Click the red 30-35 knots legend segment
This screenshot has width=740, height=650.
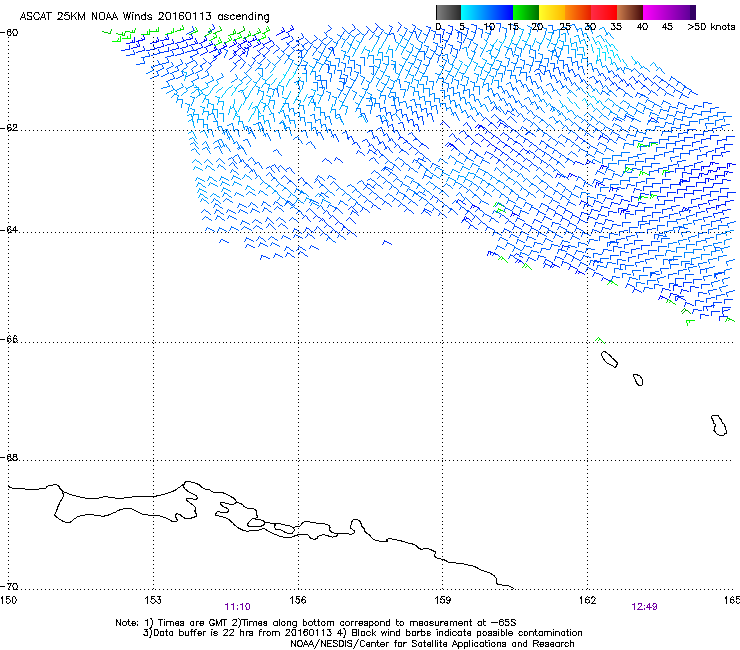pyautogui.click(x=604, y=12)
